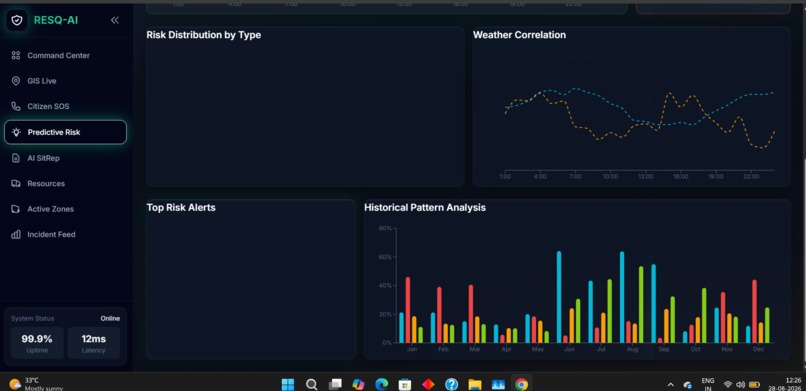Click the Risk Distribution by Type heading
Screen dimensions: 806x391
point(204,35)
